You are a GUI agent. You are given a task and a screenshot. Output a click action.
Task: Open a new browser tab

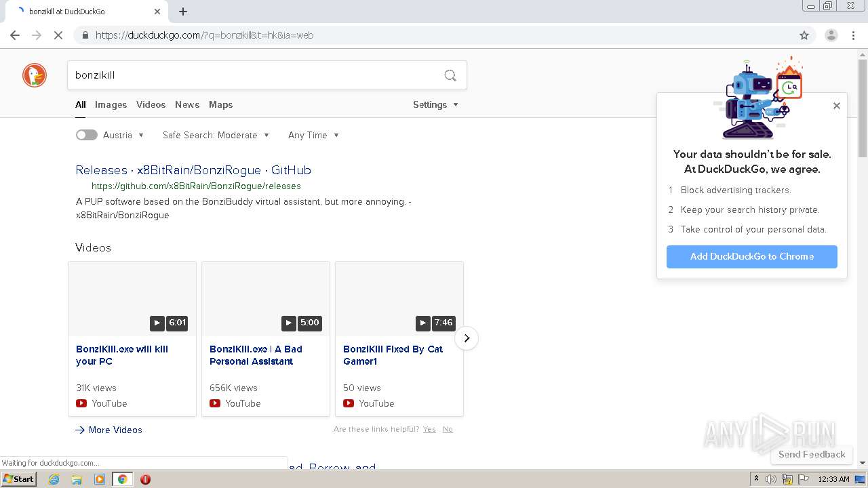pos(183,12)
